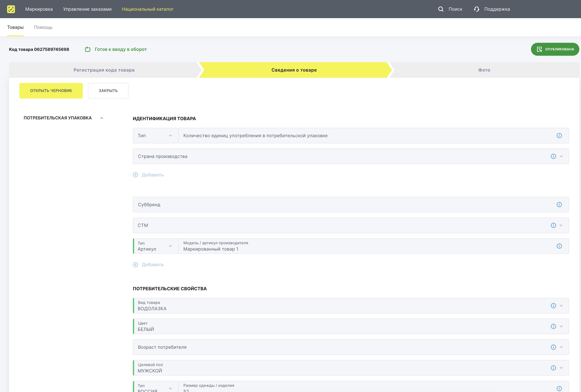
Task: Click the 'Размер одежды / изделия' field
Action: (x=373, y=386)
